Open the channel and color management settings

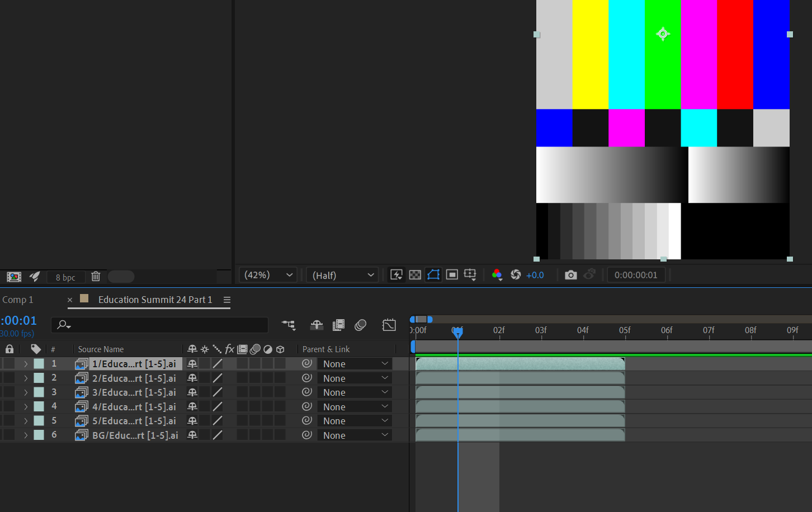497,274
